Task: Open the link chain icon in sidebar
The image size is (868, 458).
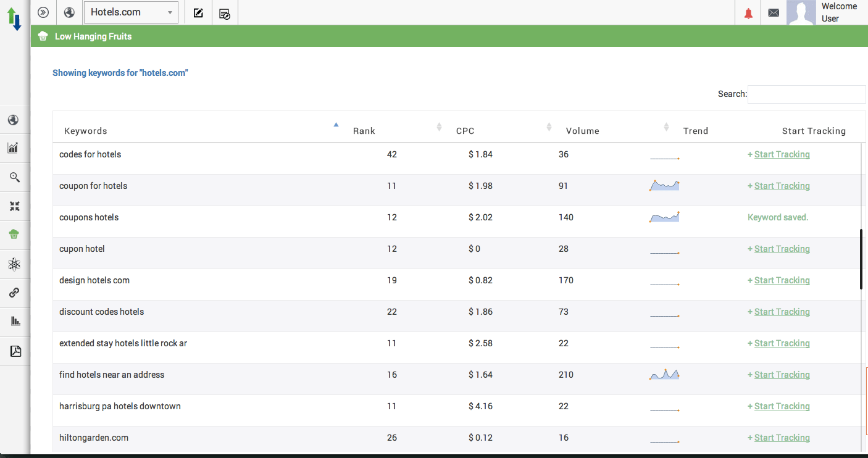Action: 15,293
